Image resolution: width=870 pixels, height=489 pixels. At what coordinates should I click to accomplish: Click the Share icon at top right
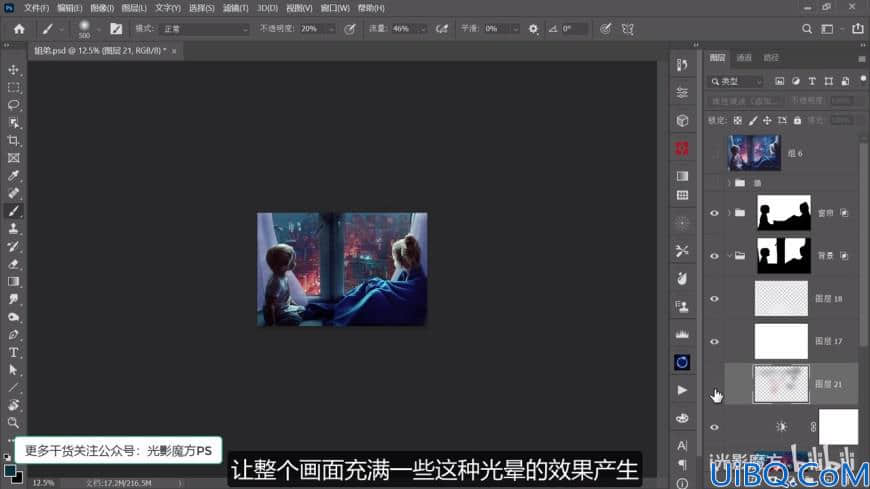pyautogui.click(x=857, y=29)
